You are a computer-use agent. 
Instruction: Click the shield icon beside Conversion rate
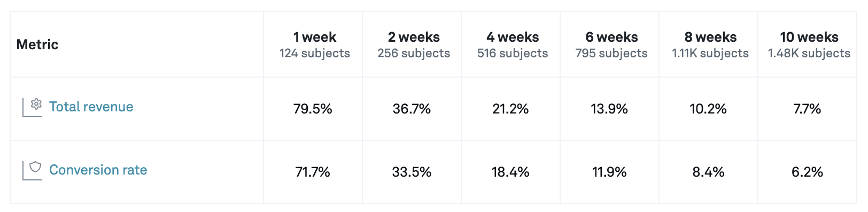point(35,167)
